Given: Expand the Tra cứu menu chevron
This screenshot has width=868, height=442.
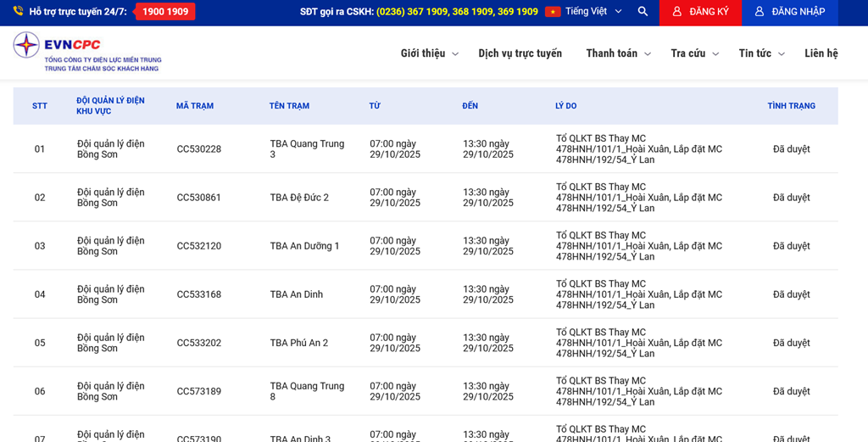Looking at the screenshot, I should (715, 54).
